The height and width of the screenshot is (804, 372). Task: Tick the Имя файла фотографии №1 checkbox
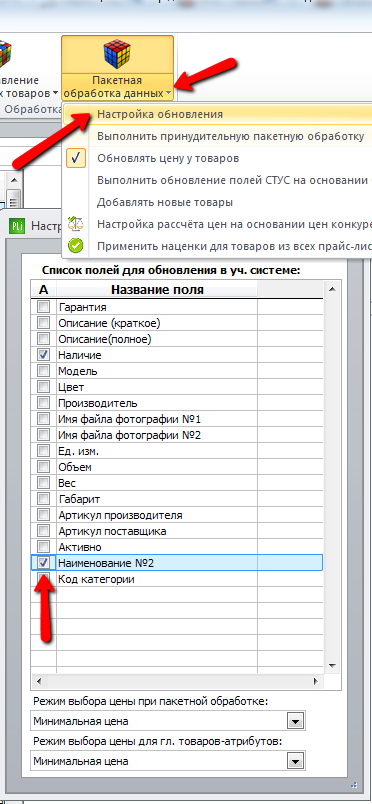[44, 419]
